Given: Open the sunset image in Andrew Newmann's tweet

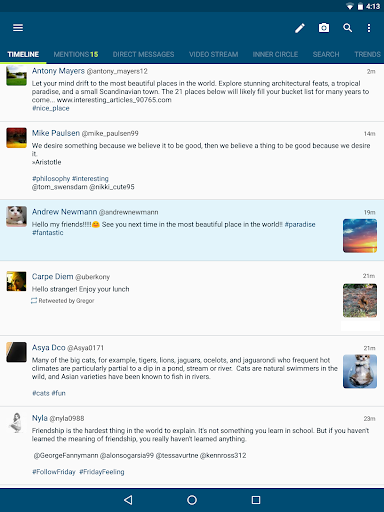Looking at the screenshot, I should tap(360, 236).
